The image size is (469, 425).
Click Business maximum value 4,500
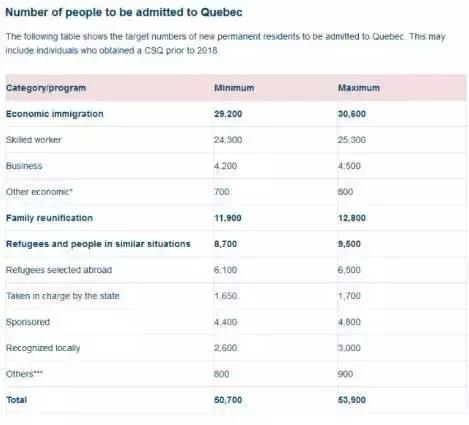tap(349, 166)
